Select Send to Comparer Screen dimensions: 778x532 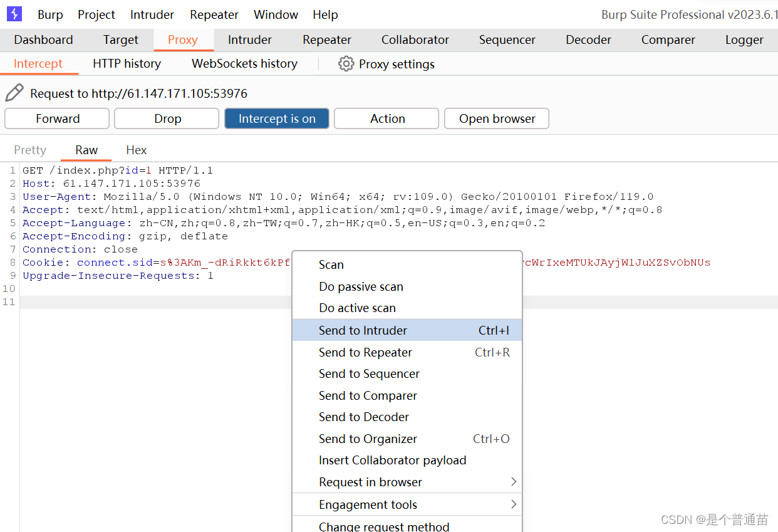click(x=407, y=395)
